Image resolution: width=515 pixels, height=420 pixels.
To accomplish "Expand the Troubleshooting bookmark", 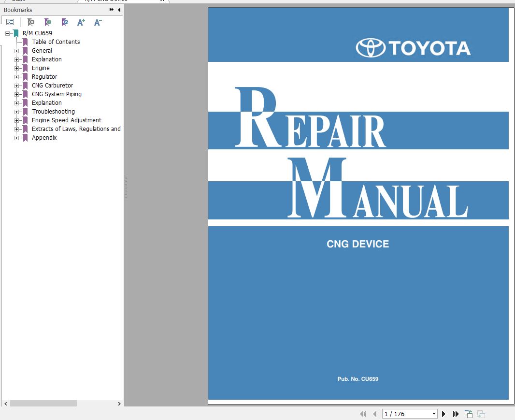I will pos(16,112).
